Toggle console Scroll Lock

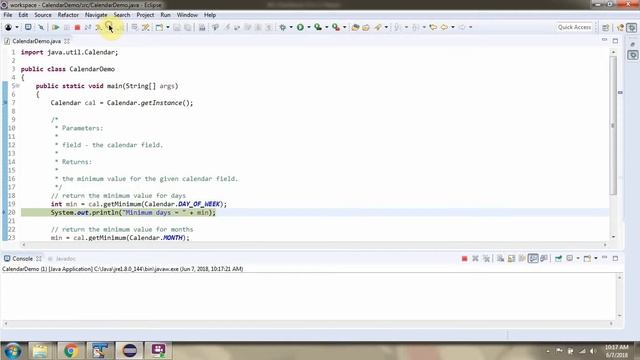pos(511,258)
